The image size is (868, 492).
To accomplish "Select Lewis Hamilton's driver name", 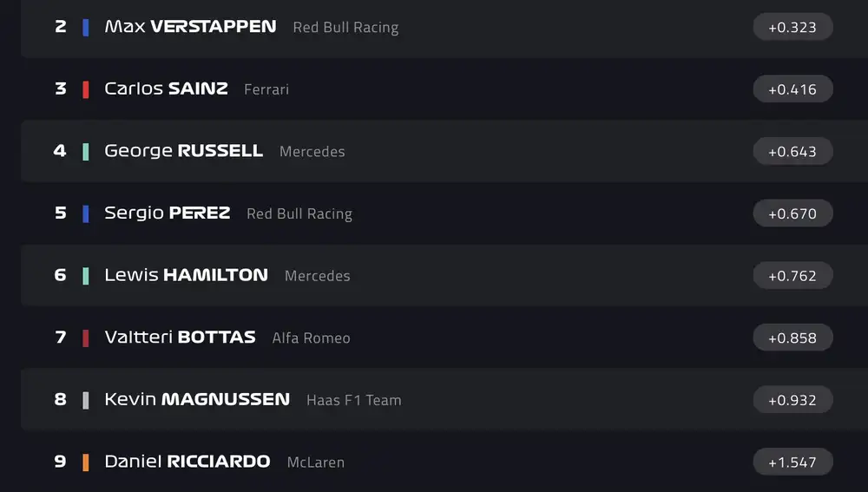I will [x=186, y=275].
